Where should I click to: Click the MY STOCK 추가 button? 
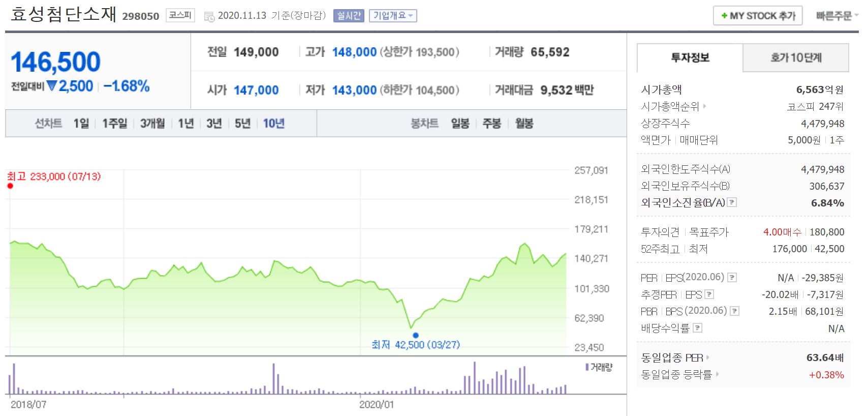[x=757, y=16]
